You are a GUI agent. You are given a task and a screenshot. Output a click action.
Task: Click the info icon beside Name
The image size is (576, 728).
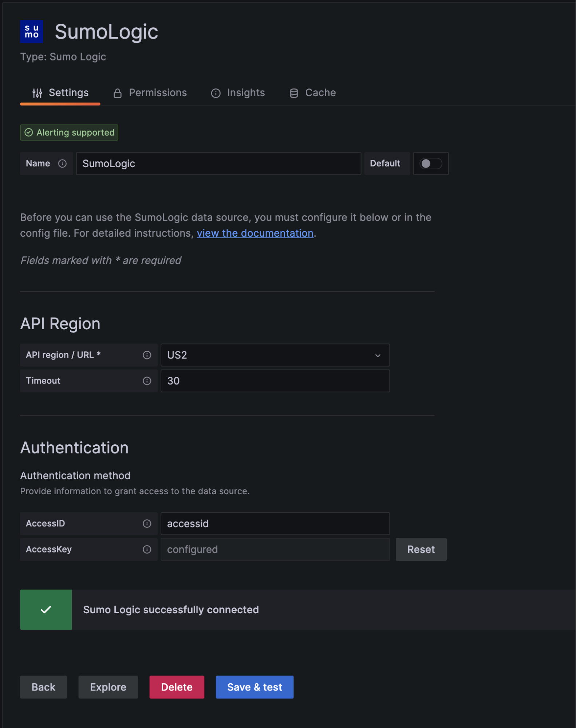(62, 164)
